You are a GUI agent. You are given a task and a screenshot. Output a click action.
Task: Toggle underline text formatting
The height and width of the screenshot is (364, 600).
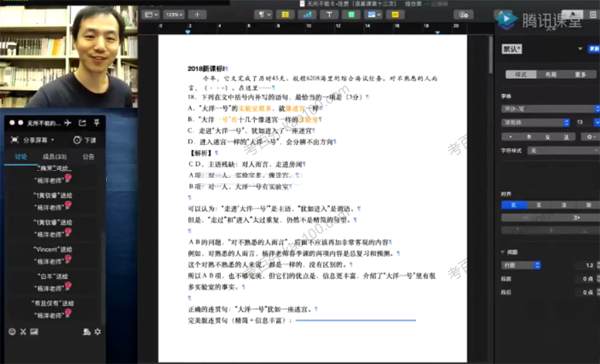tap(548, 137)
